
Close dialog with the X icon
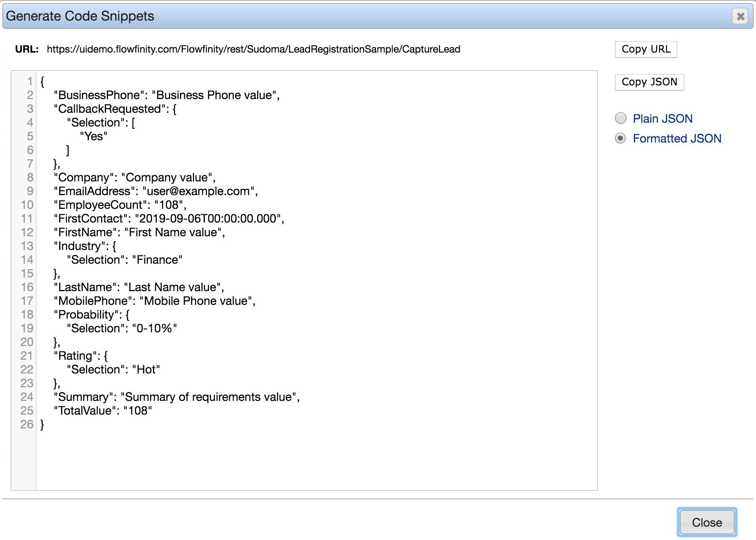click(x=740, y=16)
